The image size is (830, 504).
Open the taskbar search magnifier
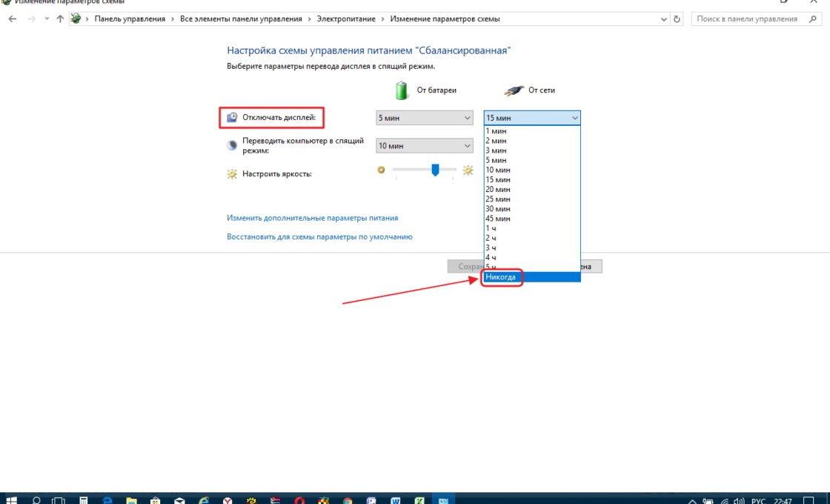[36, 500]
